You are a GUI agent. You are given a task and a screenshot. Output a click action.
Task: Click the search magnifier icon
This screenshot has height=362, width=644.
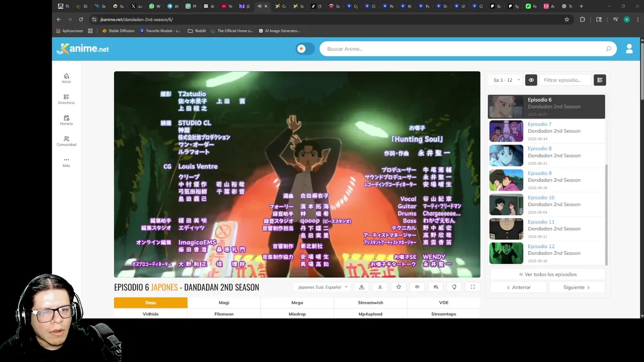pos(608,49)
